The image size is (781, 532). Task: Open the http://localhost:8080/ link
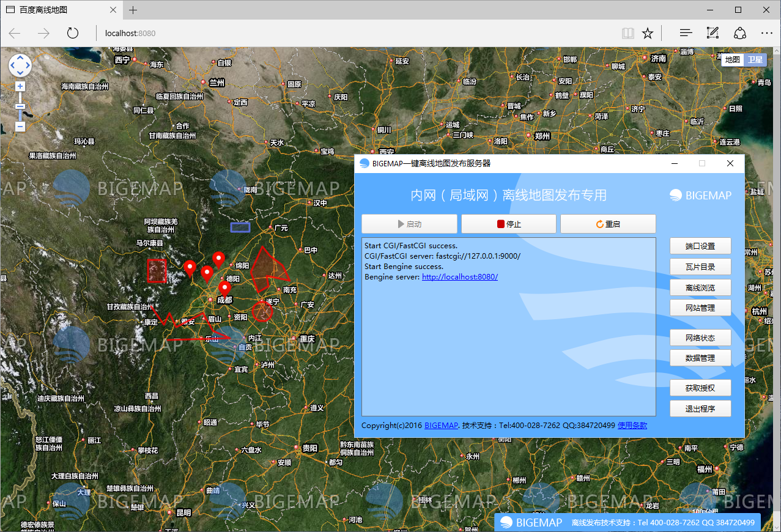click(460, 277)
